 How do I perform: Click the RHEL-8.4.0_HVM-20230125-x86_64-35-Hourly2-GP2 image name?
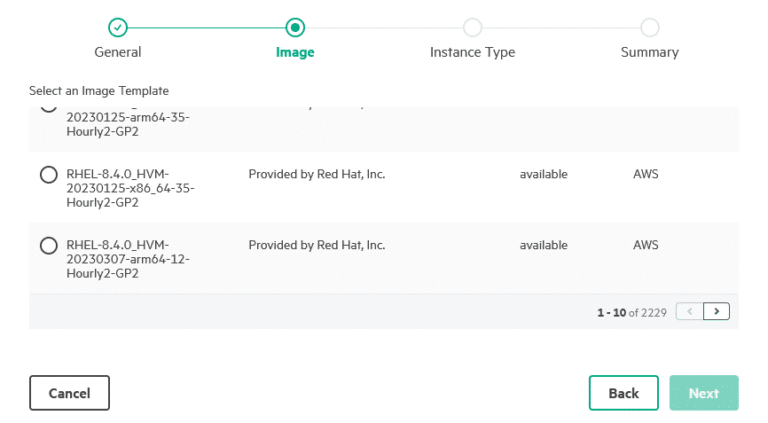pyautogui.click(x=130, y=188)
